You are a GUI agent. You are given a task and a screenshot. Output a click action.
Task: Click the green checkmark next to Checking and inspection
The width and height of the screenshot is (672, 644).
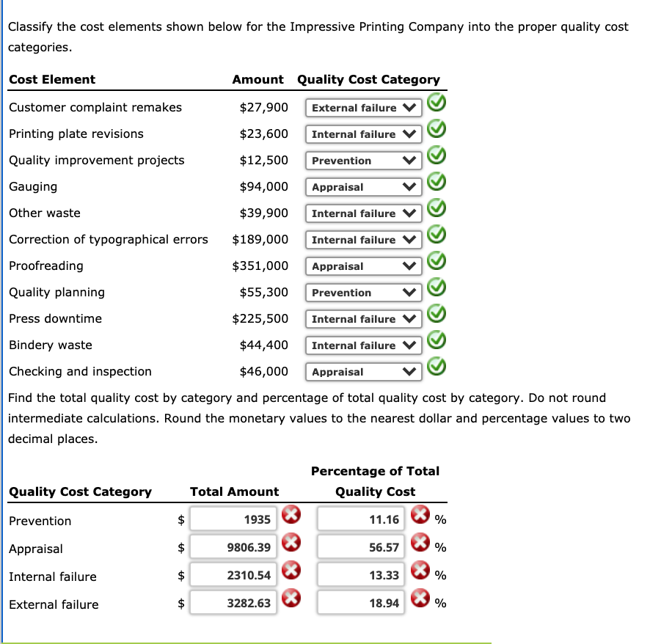point(436,367)
